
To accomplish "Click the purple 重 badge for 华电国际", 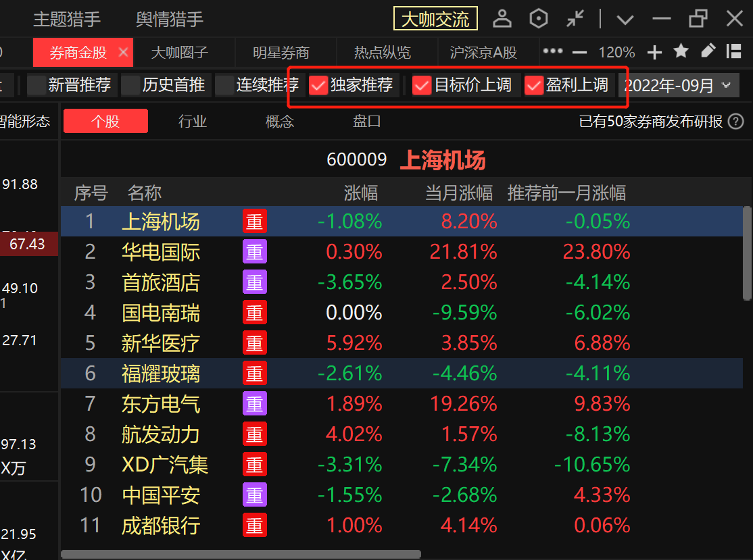I will pos(255,252).
